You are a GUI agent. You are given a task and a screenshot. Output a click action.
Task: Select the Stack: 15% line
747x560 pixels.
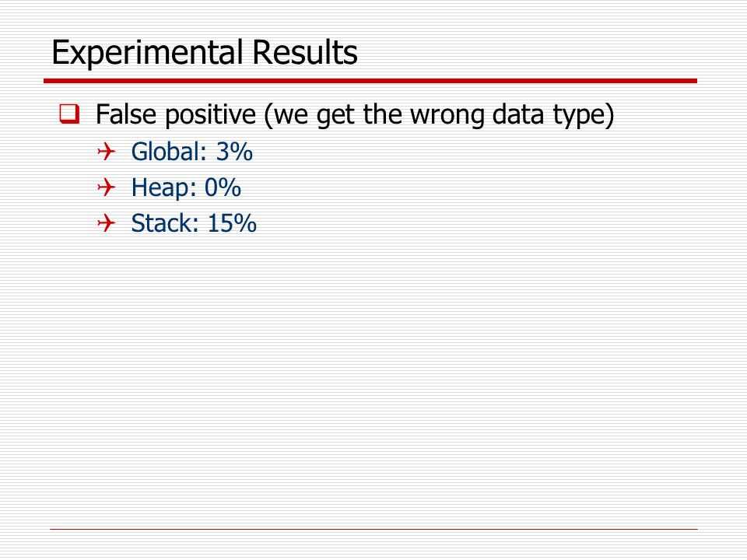pos(194,223)
